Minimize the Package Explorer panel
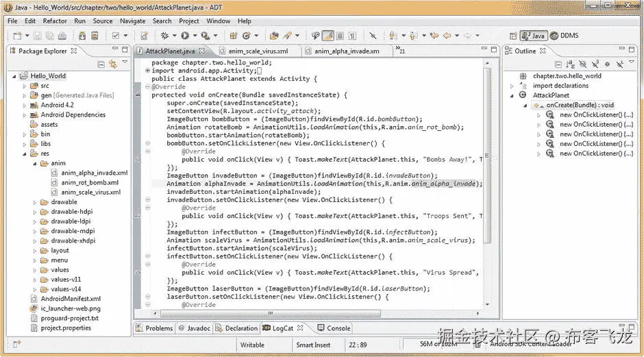Screen dimensions: 644x357 (x=115, y=49)
